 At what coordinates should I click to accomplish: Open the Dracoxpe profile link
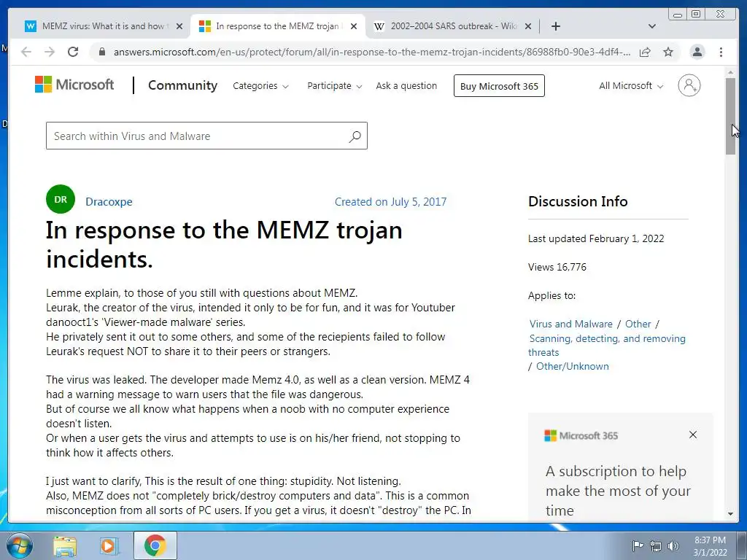[x=109, y=202]
